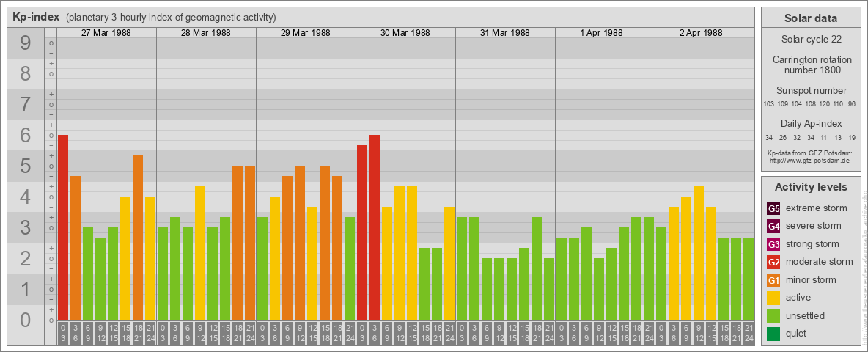The image size is (868, 352).
Task: Click the yellow 9-12h bar on 28 Mar
Action: click(200, 254)
